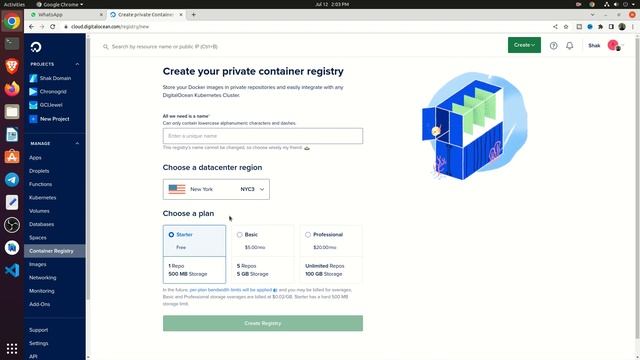This screenshot has width=640, height=360.
Task: Click the Activities button in top bar
Action: coord(14,4)
